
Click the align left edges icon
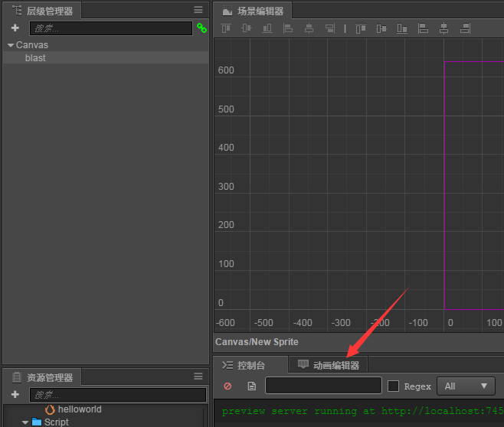pos(288,28)
